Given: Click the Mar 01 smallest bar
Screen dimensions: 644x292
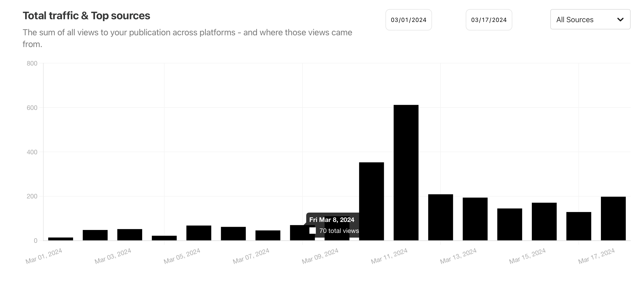Looking at the screenshot, I should point(60,239).
